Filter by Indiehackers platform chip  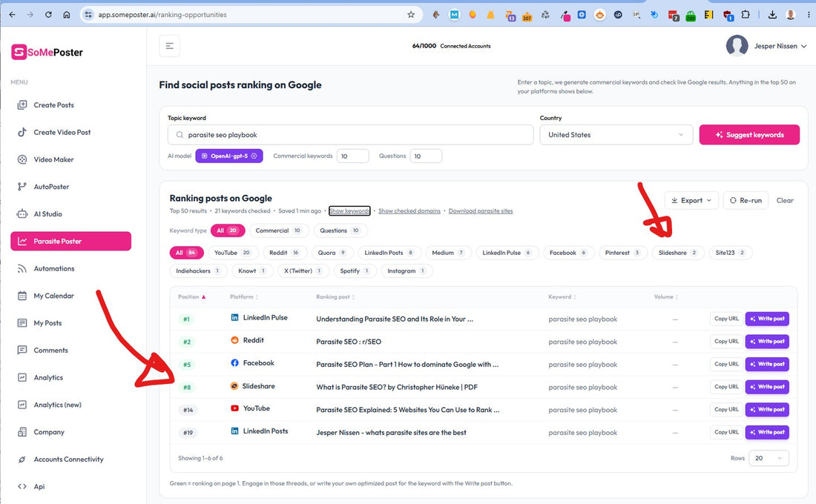coord(198,271)
